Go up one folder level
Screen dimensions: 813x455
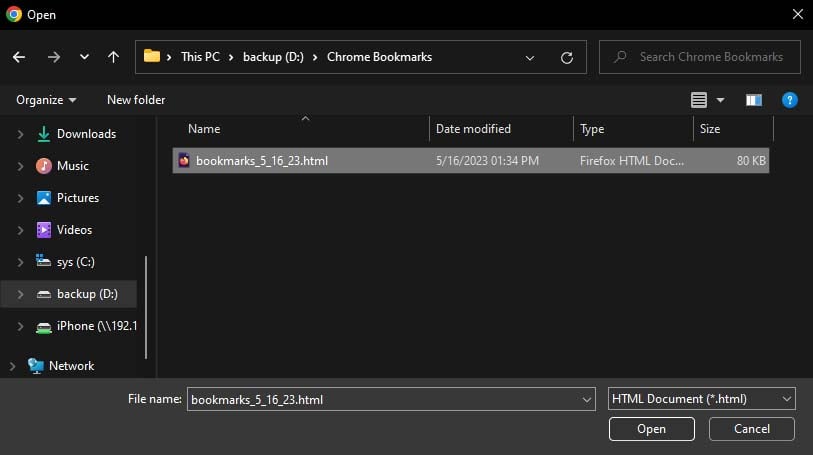113,57
